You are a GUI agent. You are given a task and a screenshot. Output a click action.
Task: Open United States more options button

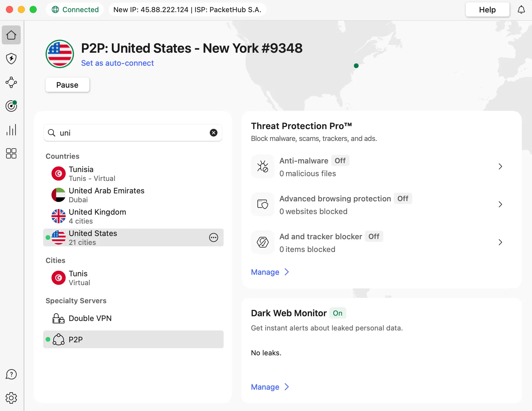click(214, 237)
